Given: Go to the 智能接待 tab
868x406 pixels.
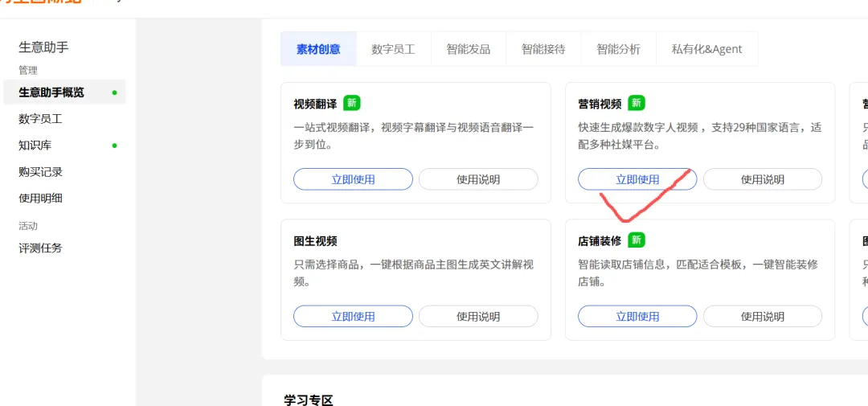Looking at the screenshot, I should tap(543, 49).
